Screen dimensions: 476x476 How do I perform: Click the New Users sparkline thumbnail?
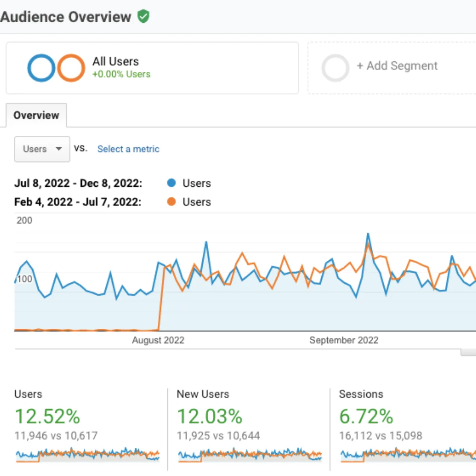click(250, 454)
